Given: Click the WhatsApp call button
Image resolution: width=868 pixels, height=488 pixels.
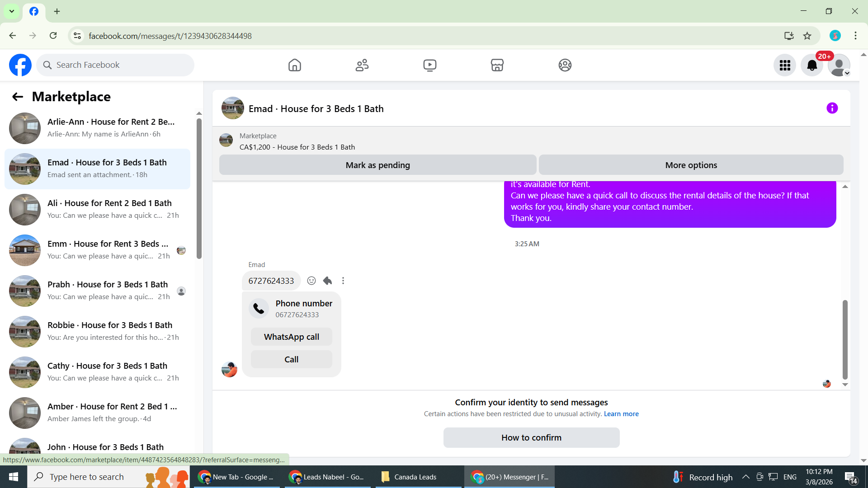Looking at the screenshot, I should coord(291,337).
